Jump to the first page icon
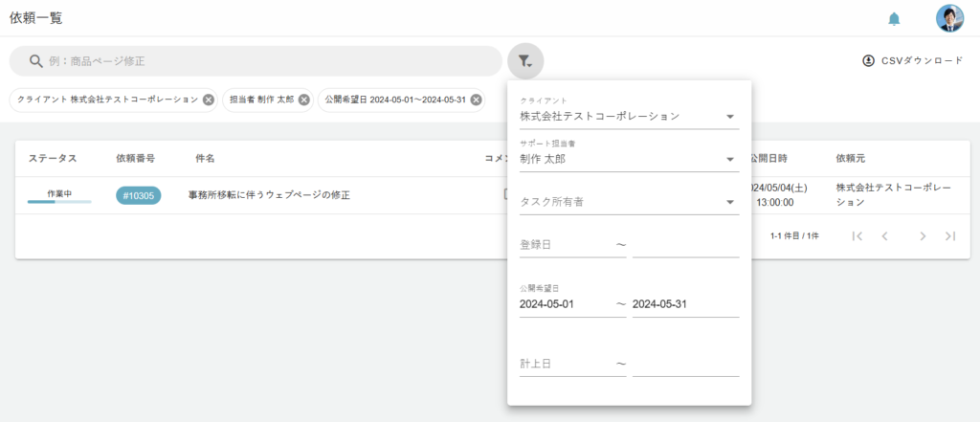 point(857,235)
